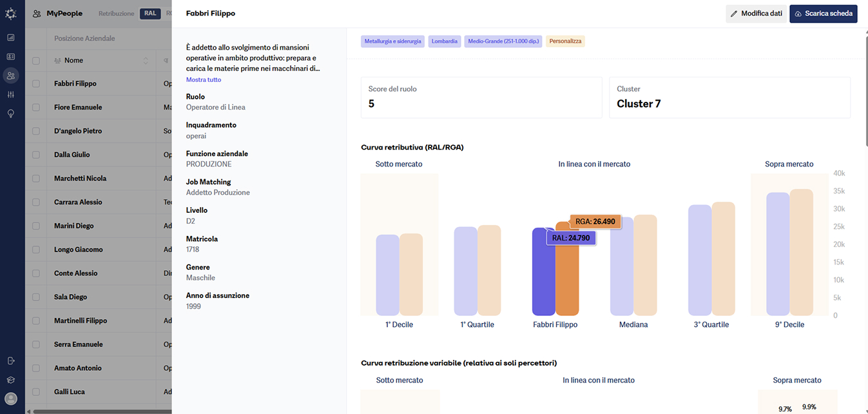
Task: Click the logout icon in sidebar
Action: coord(11,360)
